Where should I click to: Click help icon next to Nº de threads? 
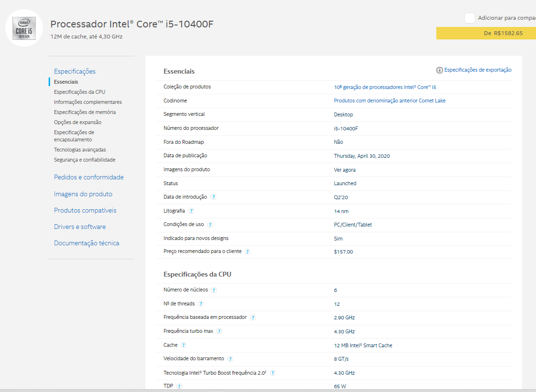tap(201, 303)
